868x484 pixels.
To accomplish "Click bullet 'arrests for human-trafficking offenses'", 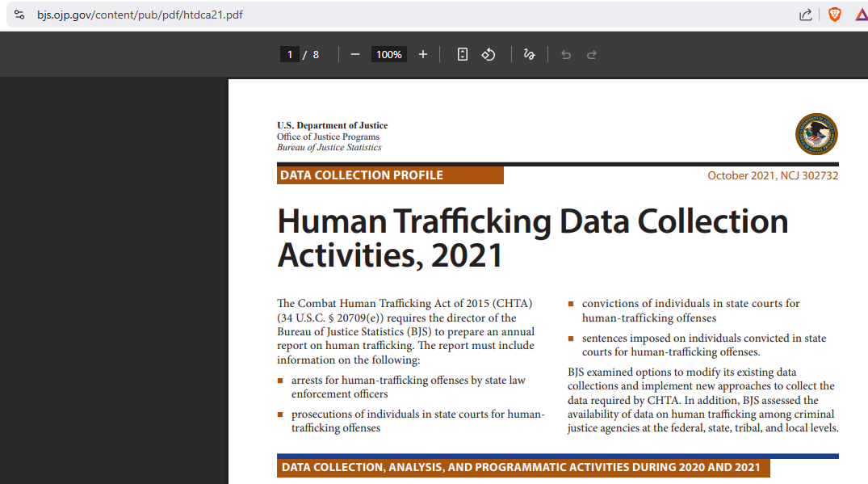I will click(x=408, y=387).
